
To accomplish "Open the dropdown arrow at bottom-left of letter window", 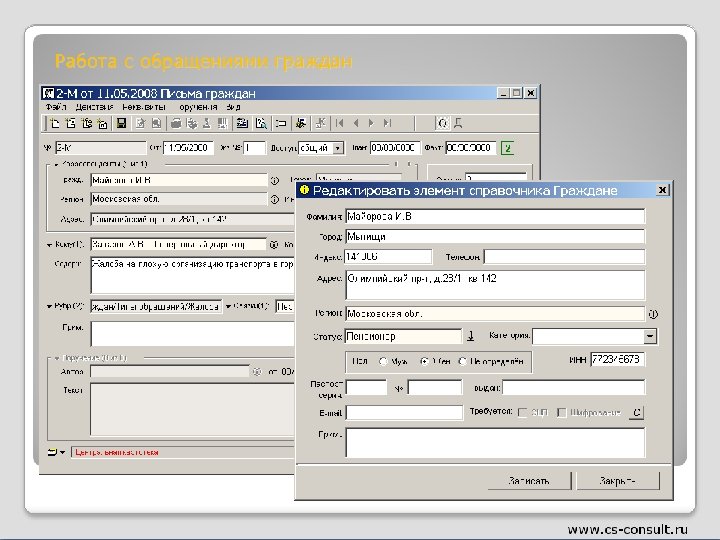I will point(62,452).
